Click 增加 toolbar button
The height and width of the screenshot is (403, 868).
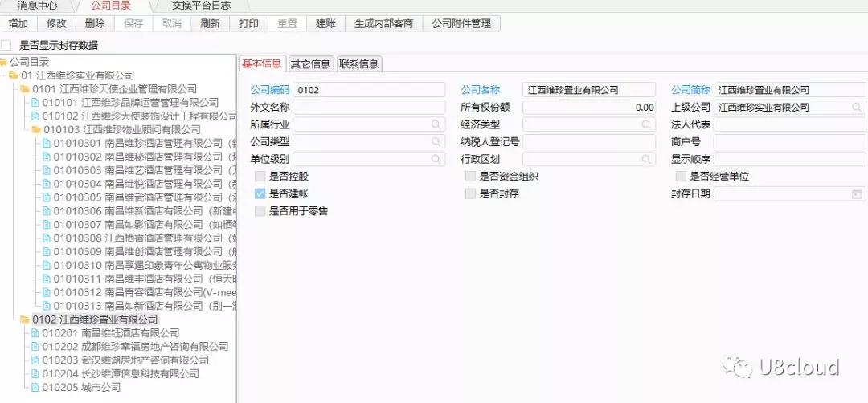coord(18,23)
